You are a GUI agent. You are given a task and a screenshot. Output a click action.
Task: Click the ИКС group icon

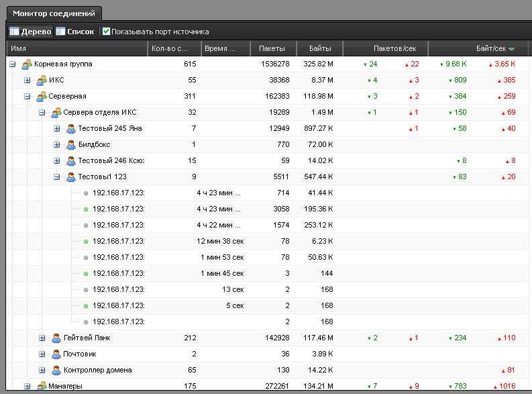click(x=42, y=81)
